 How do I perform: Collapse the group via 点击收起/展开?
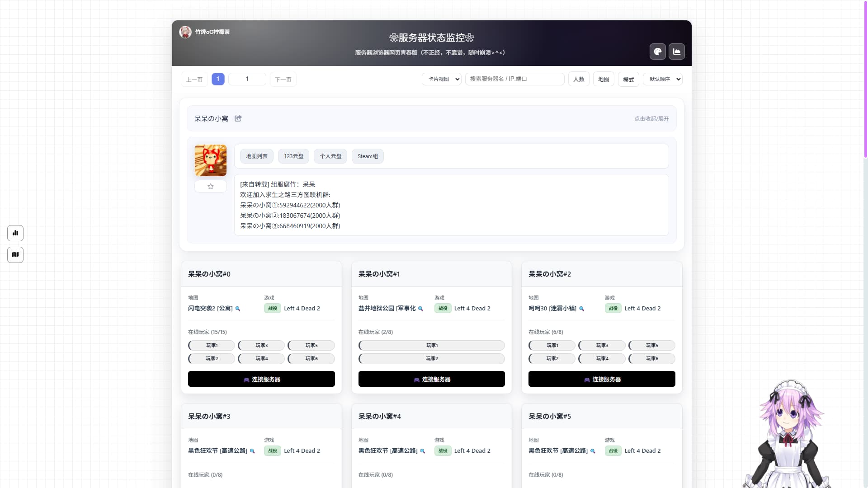651,118
